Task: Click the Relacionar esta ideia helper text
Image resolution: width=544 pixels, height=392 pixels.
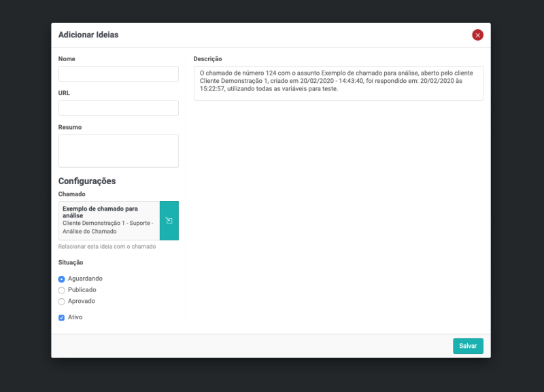Action: click(x=107, y=247)
